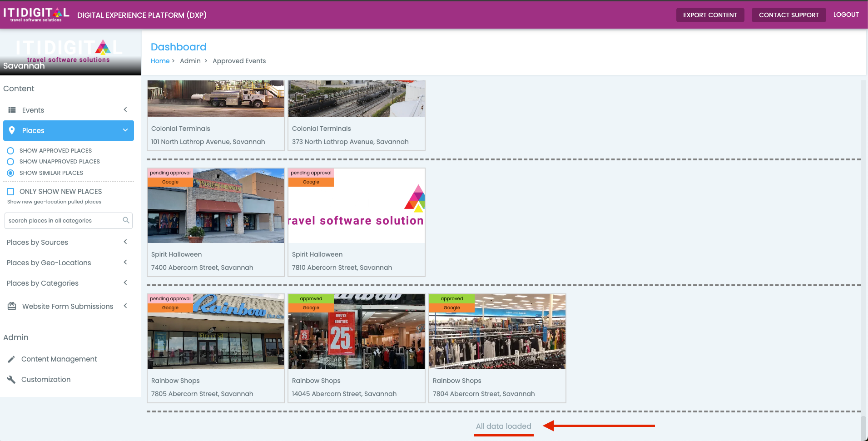Expand Places by Geo-Locations chevron
Screen dimensions: 868x441
(125, 262)
